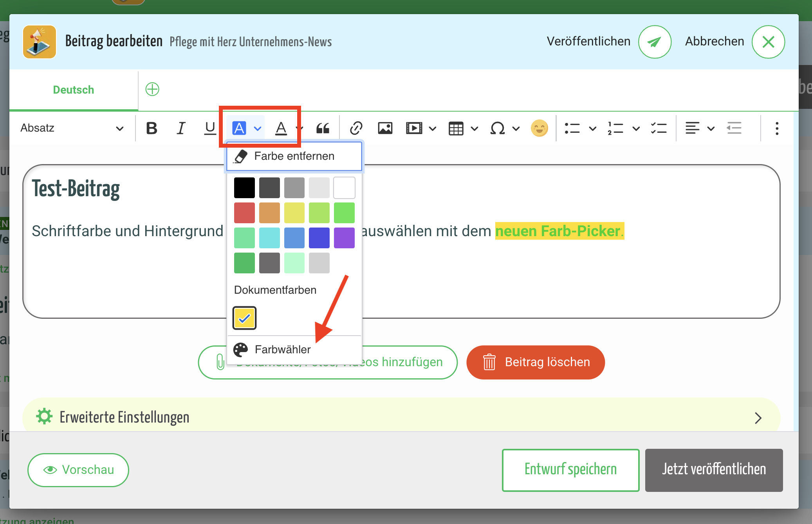Screen dimensions: 812x524
Task: Apply italic formatting
Action: [x=181, y=128]
